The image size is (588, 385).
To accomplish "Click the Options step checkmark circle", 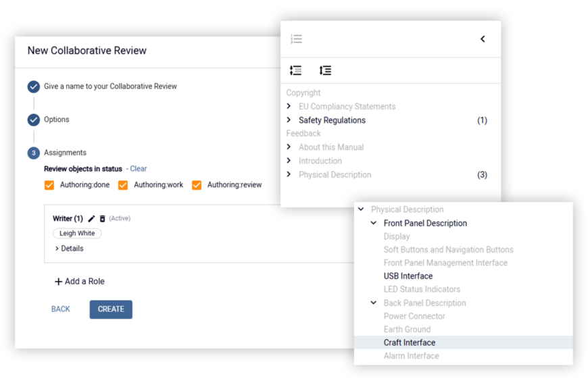I will pos(34,120).
